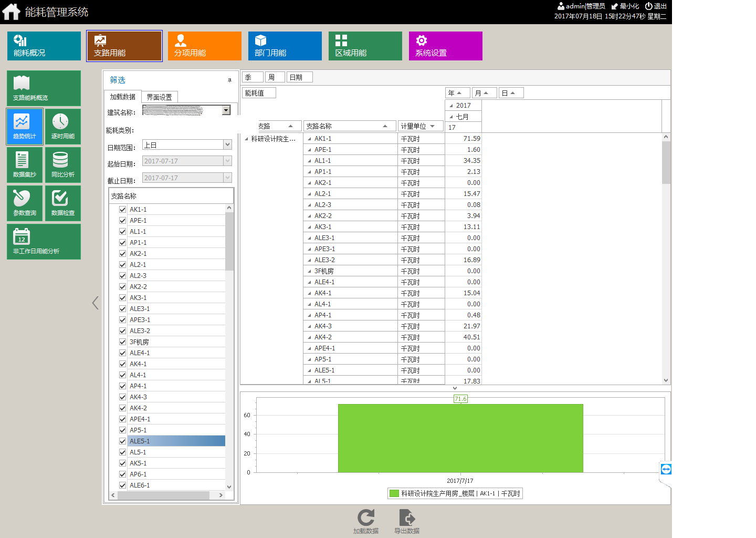The image size is (756, 538).
Task: Click the 计量单位 column header
Action: click(x=414, y=126)
